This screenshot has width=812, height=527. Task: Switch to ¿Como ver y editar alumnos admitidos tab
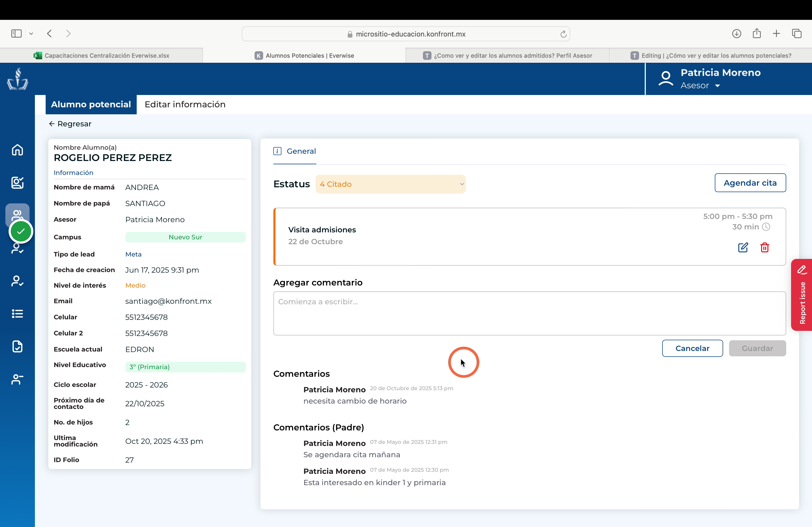pos(507,56)
